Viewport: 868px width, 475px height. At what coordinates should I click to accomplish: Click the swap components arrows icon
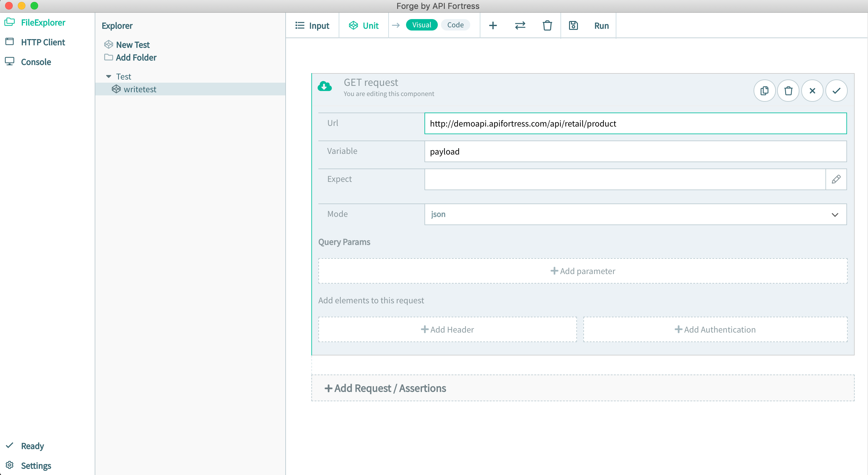(x=520, y=25)
